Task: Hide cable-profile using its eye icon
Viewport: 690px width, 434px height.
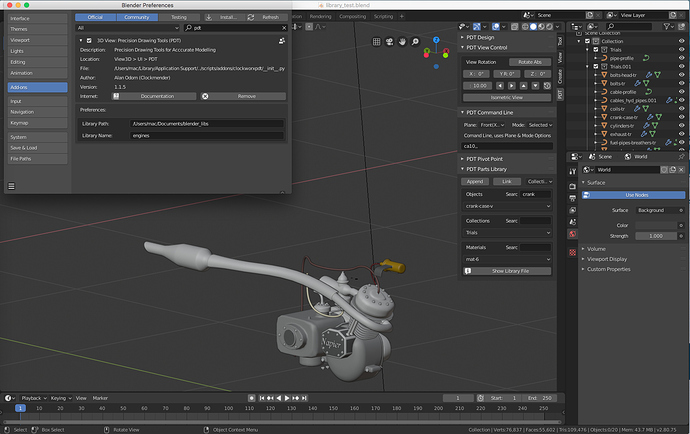Action: click(x=682, y=92)
